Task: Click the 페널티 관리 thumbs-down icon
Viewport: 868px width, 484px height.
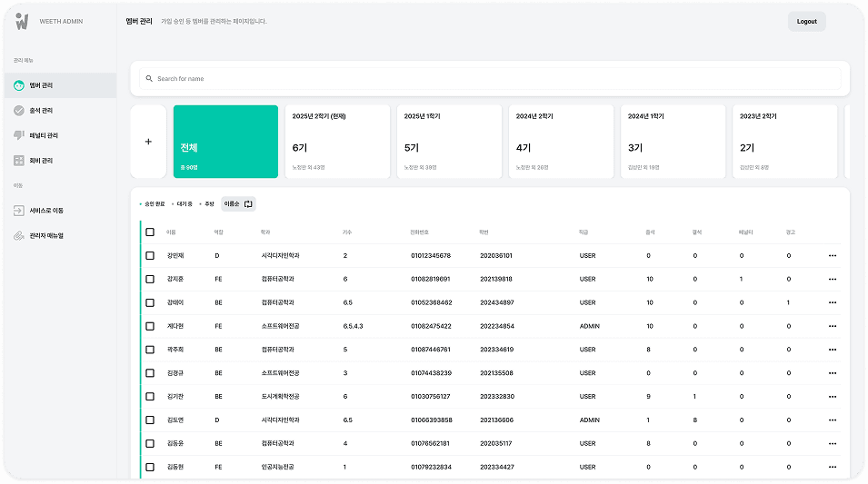Action: (x=19, y=135)
